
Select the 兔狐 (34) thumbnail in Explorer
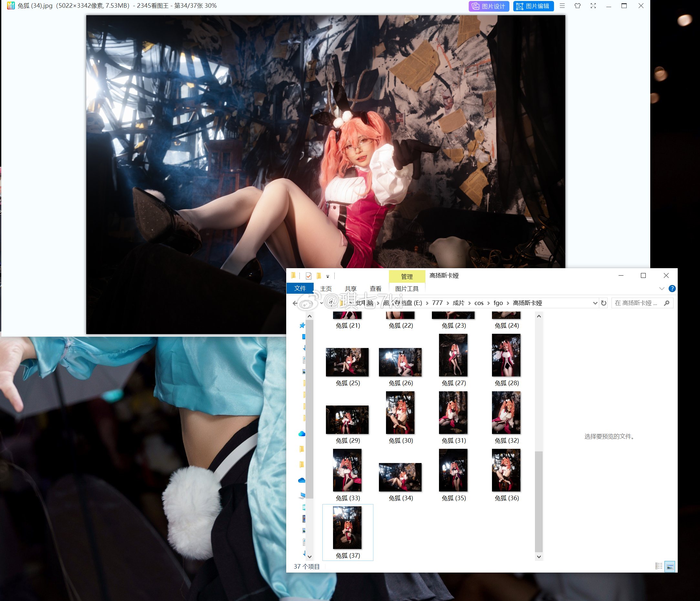click(400, 477)
